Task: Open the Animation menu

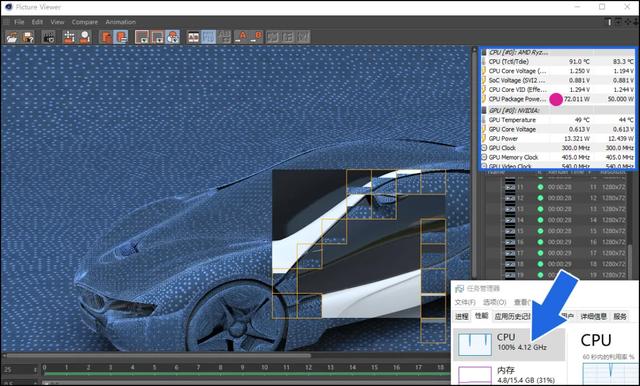Action: tap(120, 22)
